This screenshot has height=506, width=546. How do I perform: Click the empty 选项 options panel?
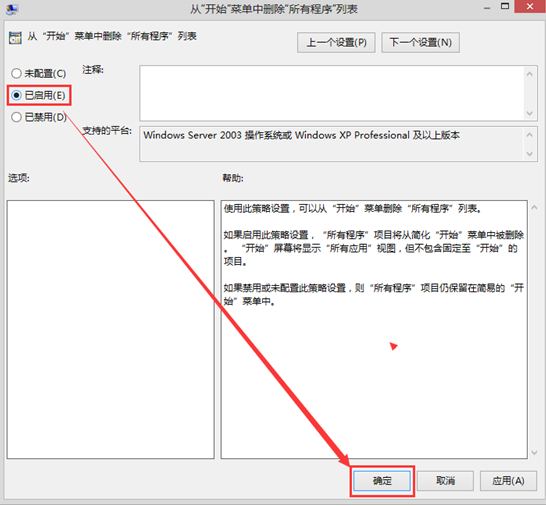[110, 329]
